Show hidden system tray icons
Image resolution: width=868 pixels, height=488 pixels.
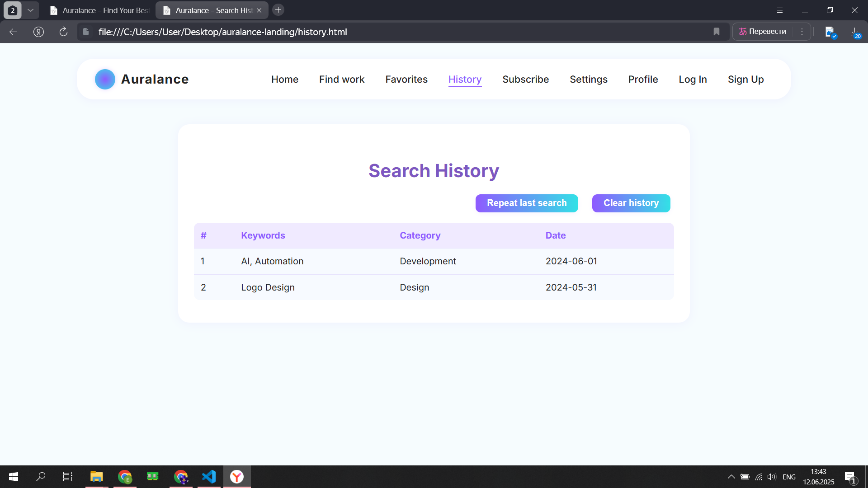[x=731, y=477]
